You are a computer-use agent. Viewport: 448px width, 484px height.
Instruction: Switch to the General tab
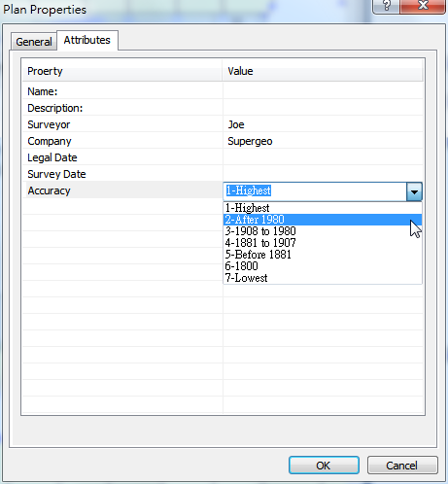click(34, 42)
